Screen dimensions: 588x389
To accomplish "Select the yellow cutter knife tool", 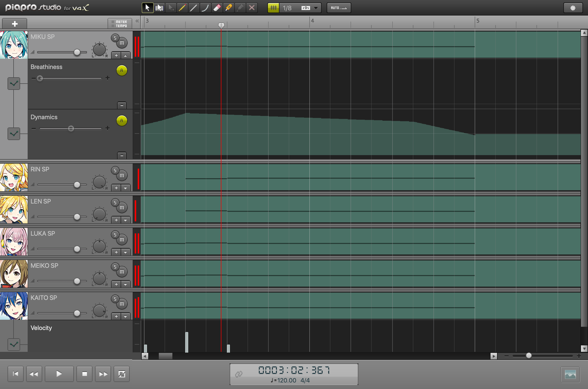I will [228, 8].
